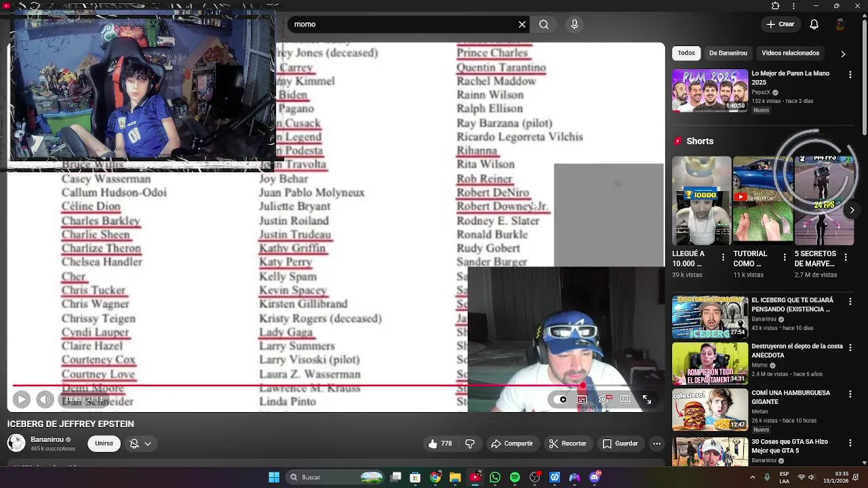
Task: Click the Crear button
Action: [780, 24]
